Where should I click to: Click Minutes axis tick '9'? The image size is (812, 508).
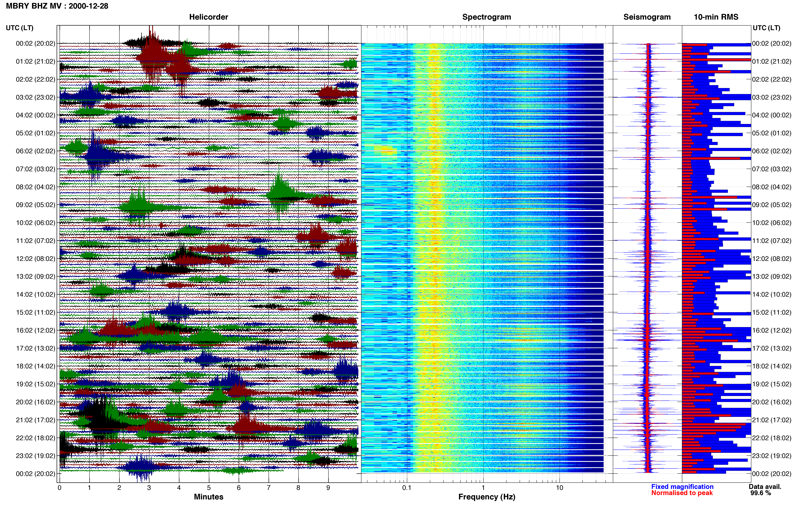point(328,488)
